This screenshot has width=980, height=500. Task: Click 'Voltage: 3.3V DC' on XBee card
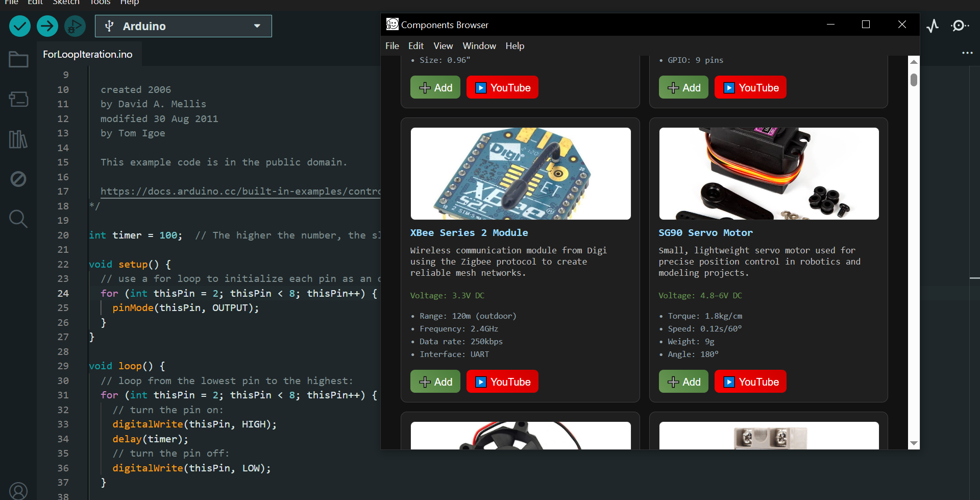(448, 296)
